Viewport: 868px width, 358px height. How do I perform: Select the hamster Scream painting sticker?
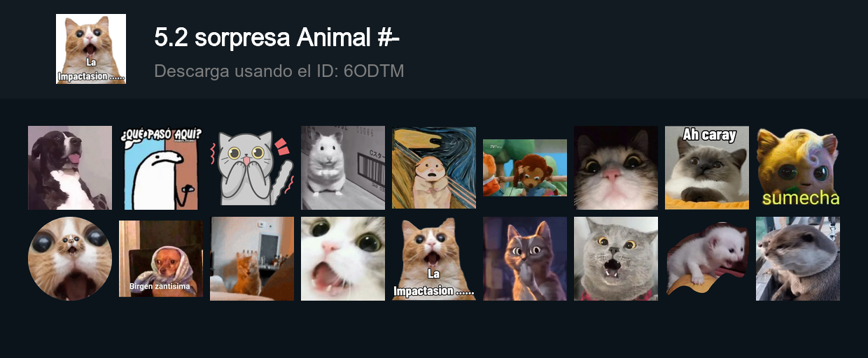[x=434, y=168]
